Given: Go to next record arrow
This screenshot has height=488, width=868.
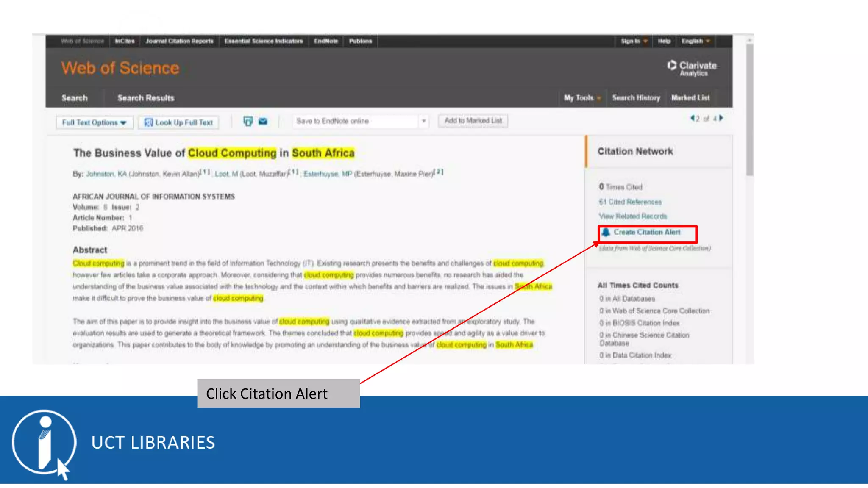Looking at the screenshot, I should coord(721,118).
